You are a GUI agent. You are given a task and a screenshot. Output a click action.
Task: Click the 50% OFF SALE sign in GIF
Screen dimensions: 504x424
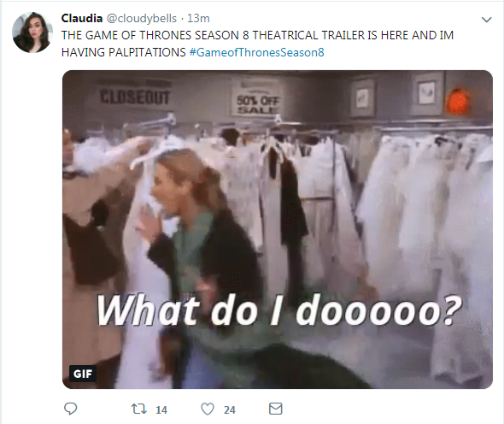click(x=258, y=104)
